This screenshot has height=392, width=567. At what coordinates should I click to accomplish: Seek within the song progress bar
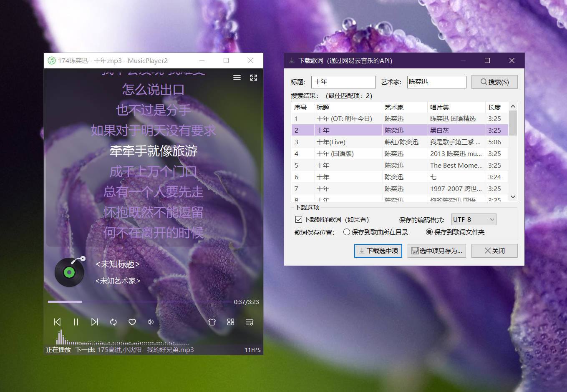coord(140,302)
